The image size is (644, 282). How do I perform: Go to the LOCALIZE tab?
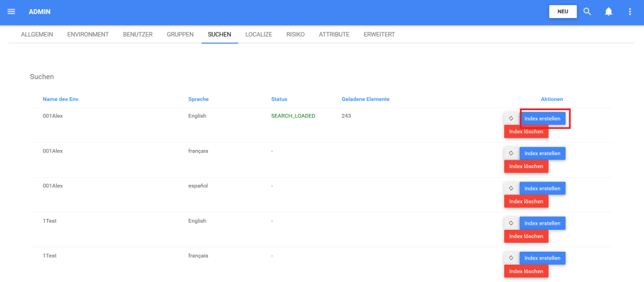tap(259, 35)
